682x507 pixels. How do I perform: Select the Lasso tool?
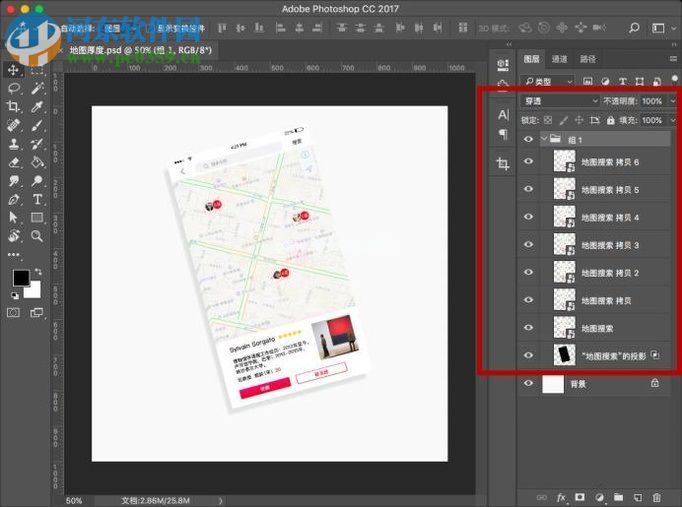(14, 89)
